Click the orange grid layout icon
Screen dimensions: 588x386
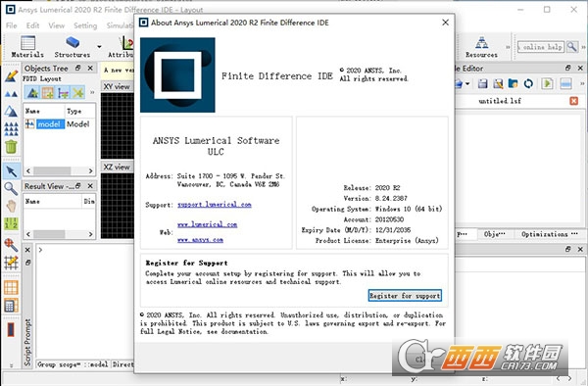point(11,288)
